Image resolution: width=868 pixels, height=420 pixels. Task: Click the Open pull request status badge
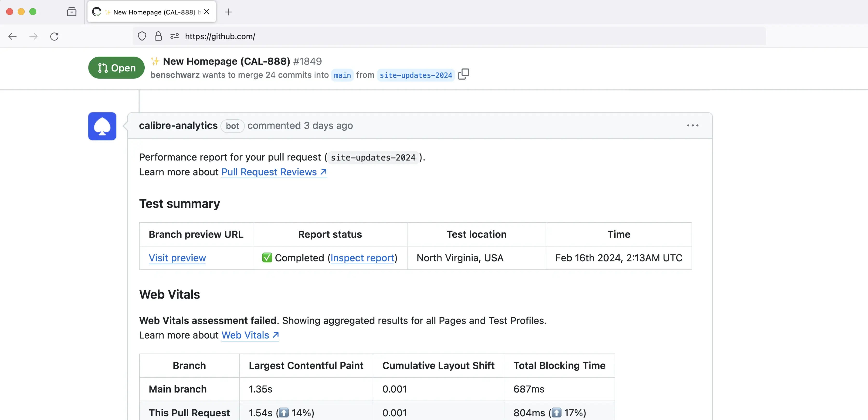pyautogui.click(x=116, y=68)
